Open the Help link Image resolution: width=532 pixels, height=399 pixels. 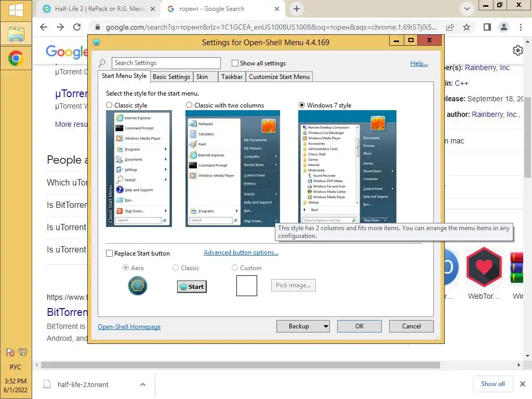[419, 63]
